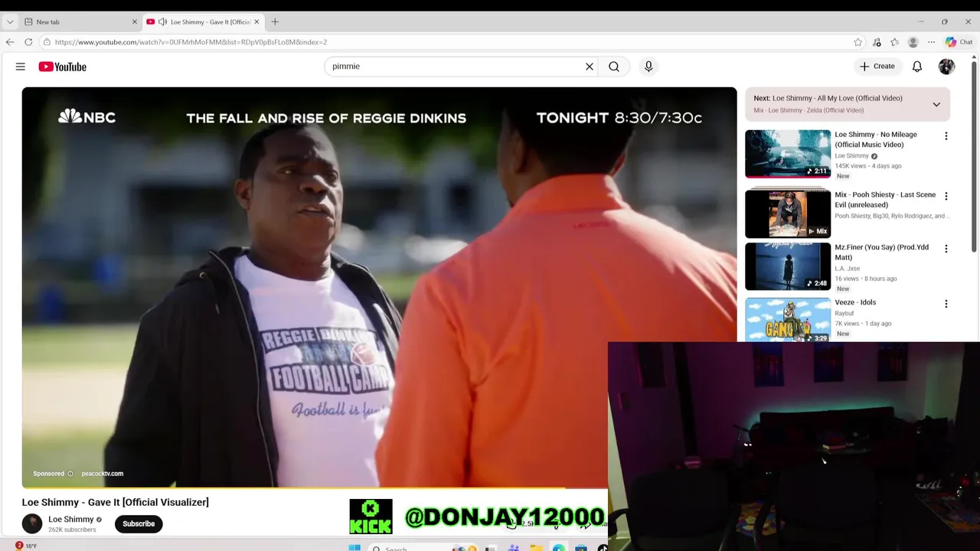Subscribe to Loe Shimmy channel
This screenshot has width=980, height=551.
click(x=139, y=523)
